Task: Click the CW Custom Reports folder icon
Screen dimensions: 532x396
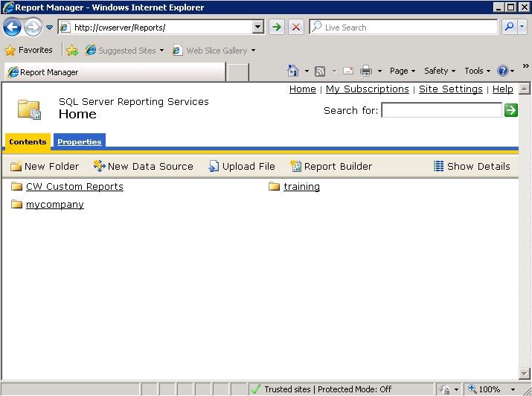Action: pyautogui.click(x=16, y=186)
